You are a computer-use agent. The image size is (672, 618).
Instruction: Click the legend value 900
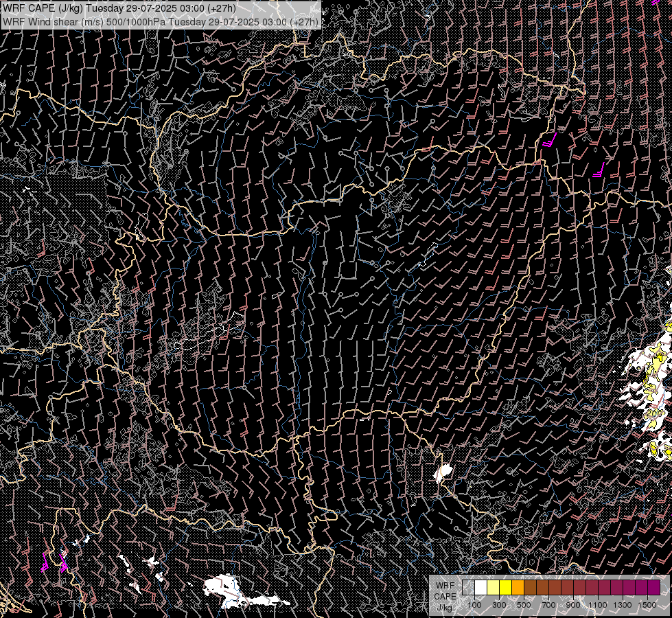point(573,605)
